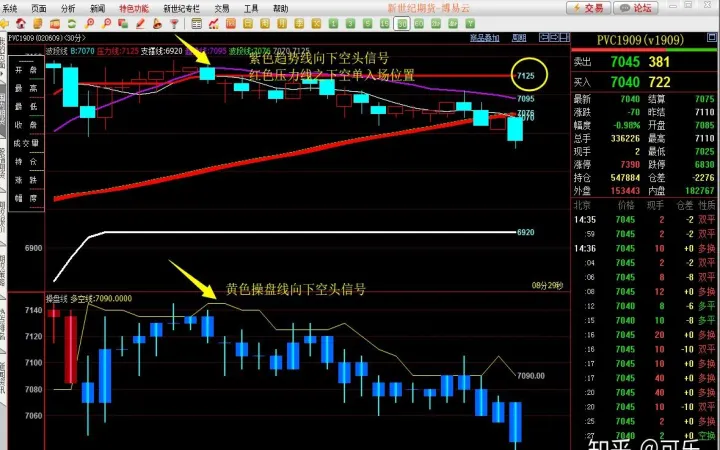Select the 30-minute period button

point(402,23)
